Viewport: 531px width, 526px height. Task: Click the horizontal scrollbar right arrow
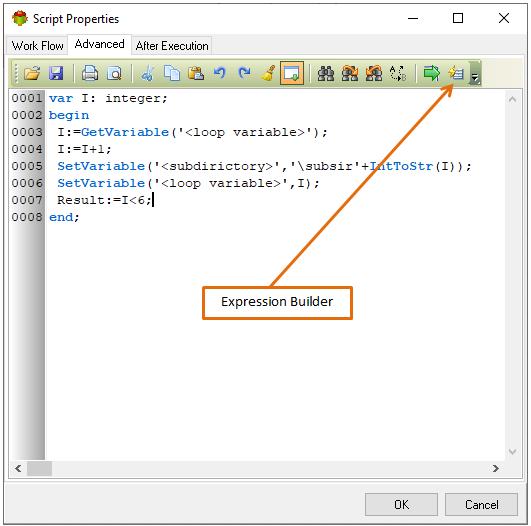496,468
